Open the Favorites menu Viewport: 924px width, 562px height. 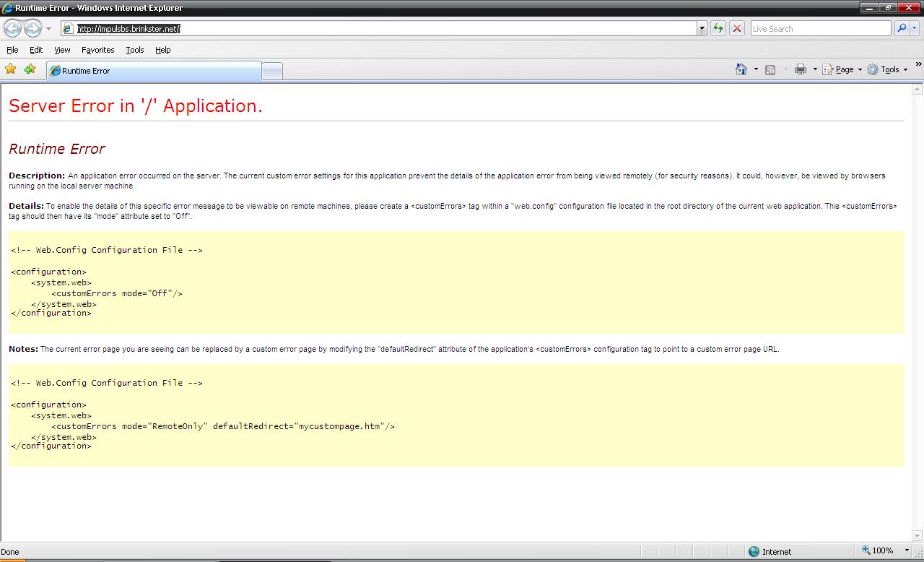pos(97,50)
